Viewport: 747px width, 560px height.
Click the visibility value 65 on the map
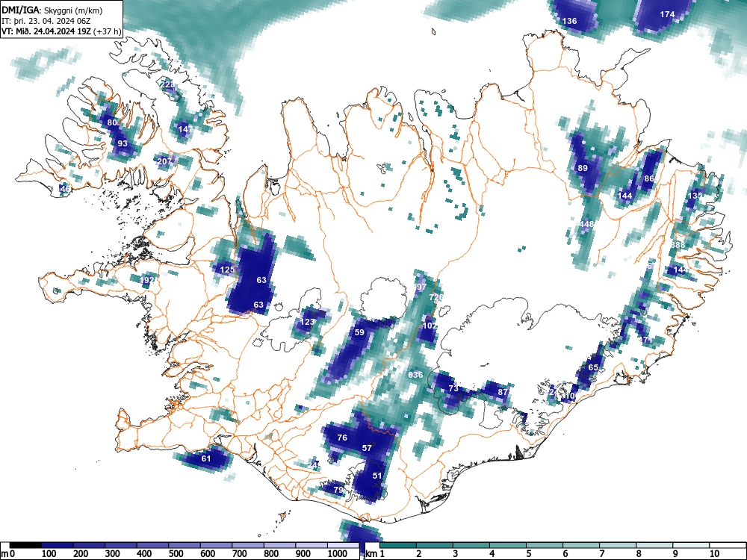[x=593, y=367]
